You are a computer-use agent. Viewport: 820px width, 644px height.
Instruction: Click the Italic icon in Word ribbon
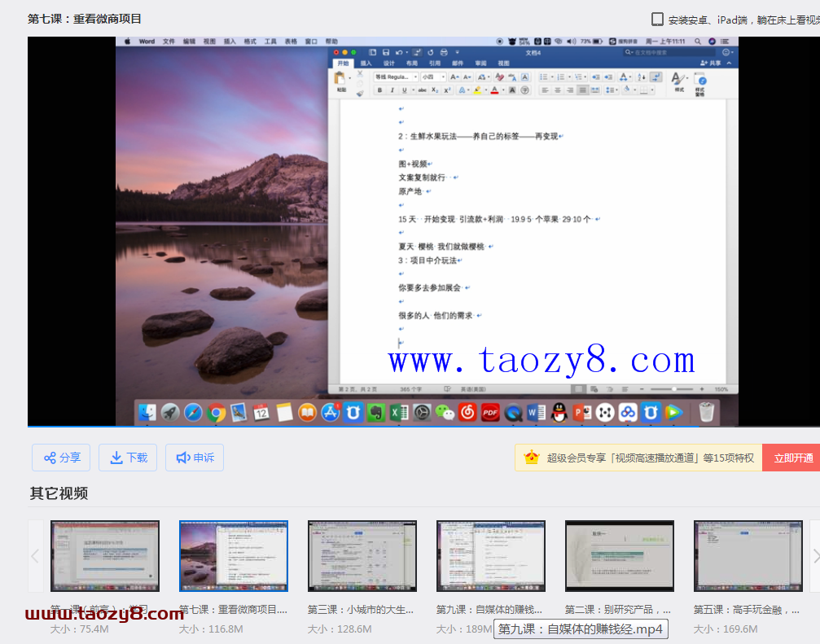[x=392, y=90]
